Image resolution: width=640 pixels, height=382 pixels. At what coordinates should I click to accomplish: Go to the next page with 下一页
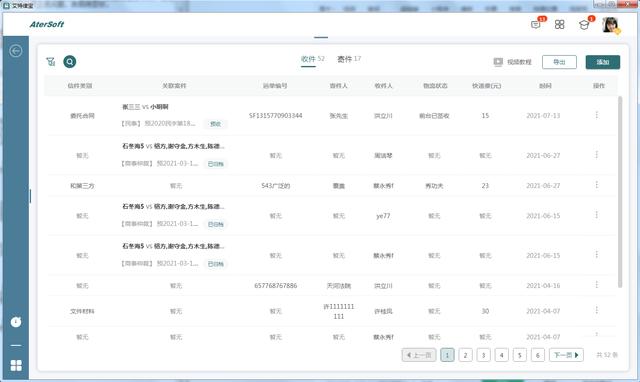click(x=566, y=355)
